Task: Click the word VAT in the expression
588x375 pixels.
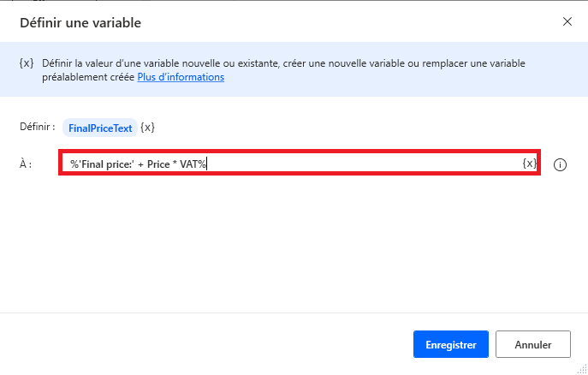Action: (x=189, y=164)
